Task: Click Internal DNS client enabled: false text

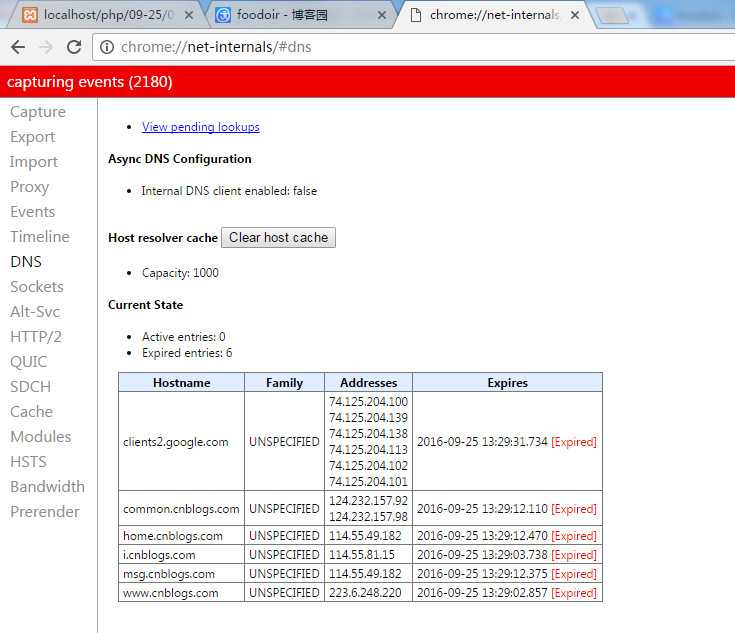Action: [229, 191]
